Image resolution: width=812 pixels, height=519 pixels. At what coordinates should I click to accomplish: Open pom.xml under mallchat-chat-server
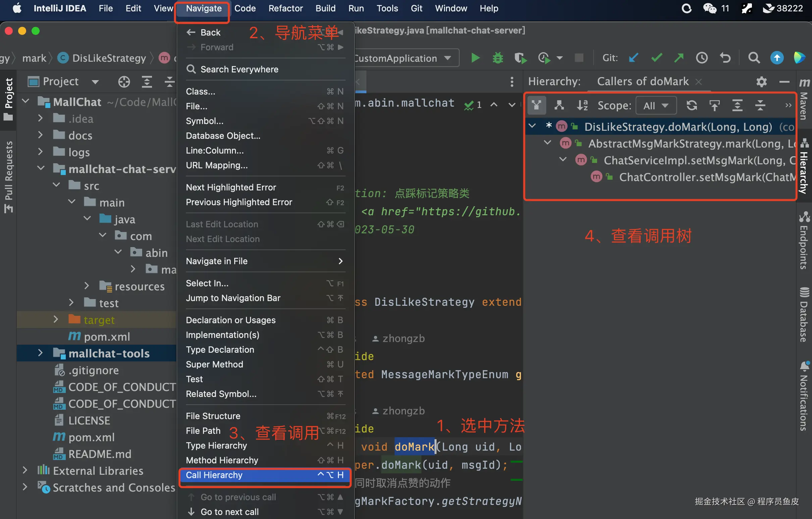click(107, 336)
